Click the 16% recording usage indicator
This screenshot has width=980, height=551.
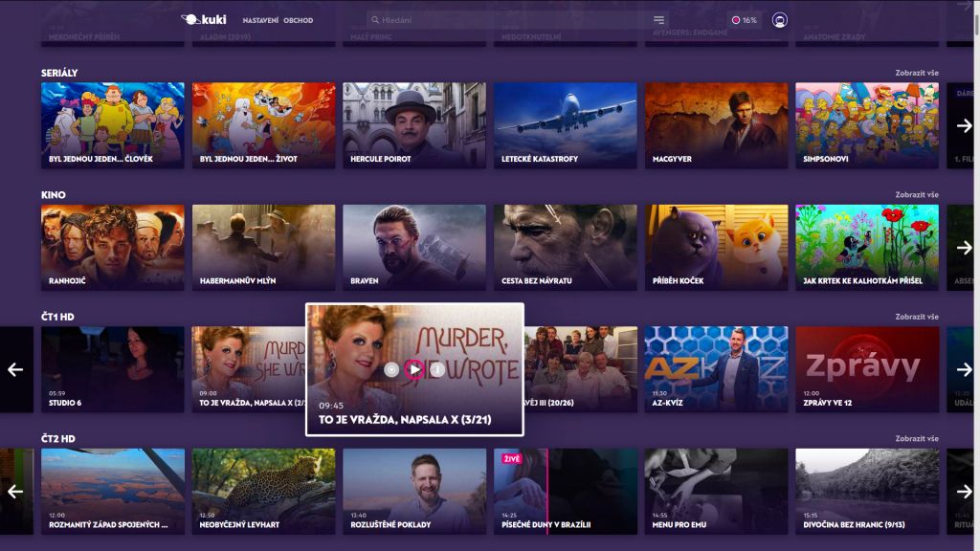tap(744, 20)
